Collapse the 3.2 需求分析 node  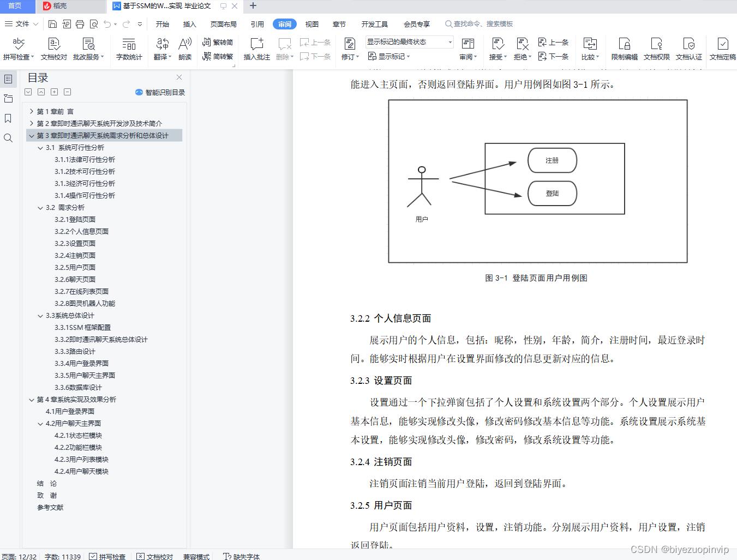coord(40,207)
